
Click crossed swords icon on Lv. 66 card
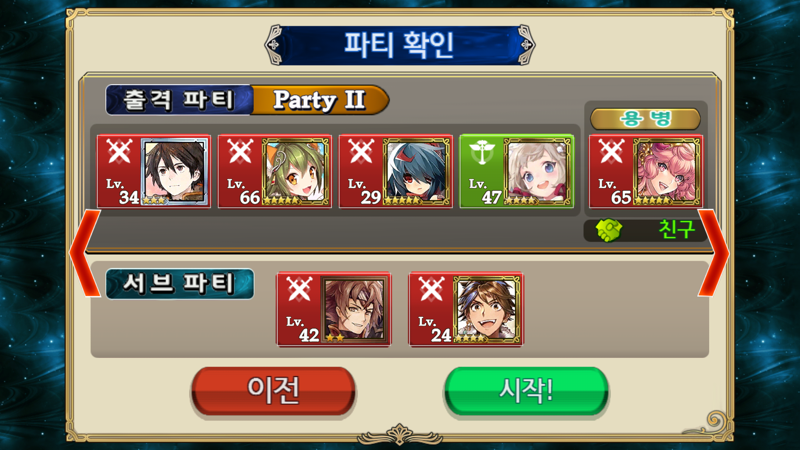point(240,152)
